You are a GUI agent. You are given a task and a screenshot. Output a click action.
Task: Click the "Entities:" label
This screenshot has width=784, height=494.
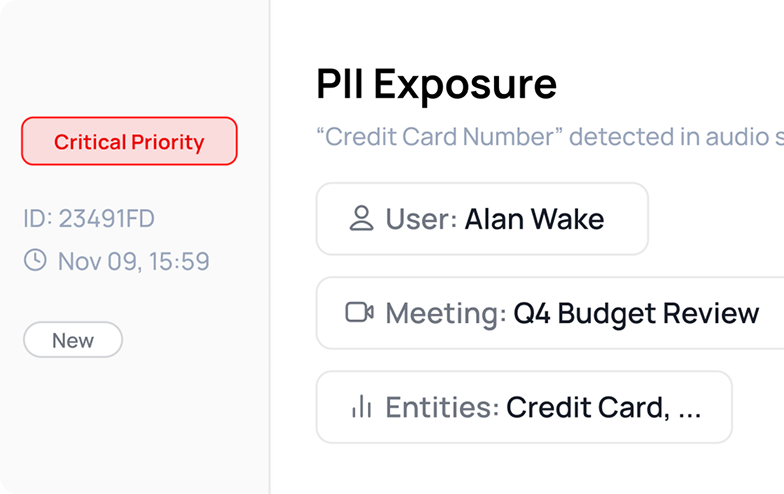(x=442, y=407)
